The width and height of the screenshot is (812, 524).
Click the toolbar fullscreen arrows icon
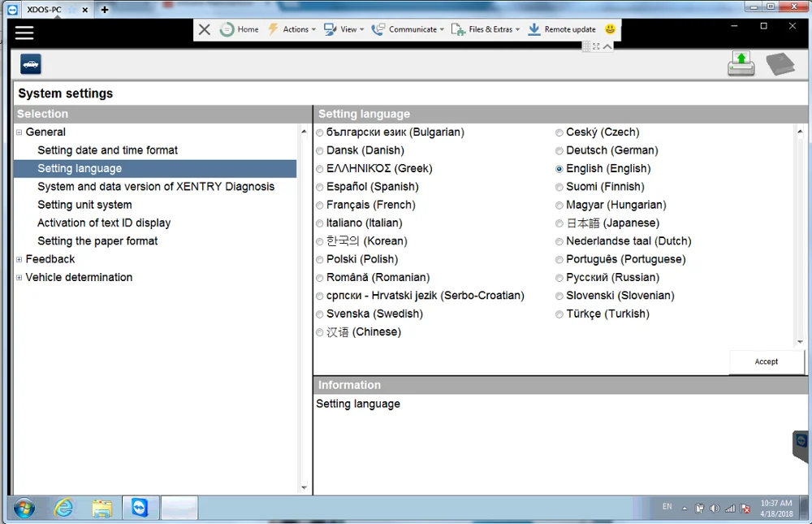pos(597,46)
